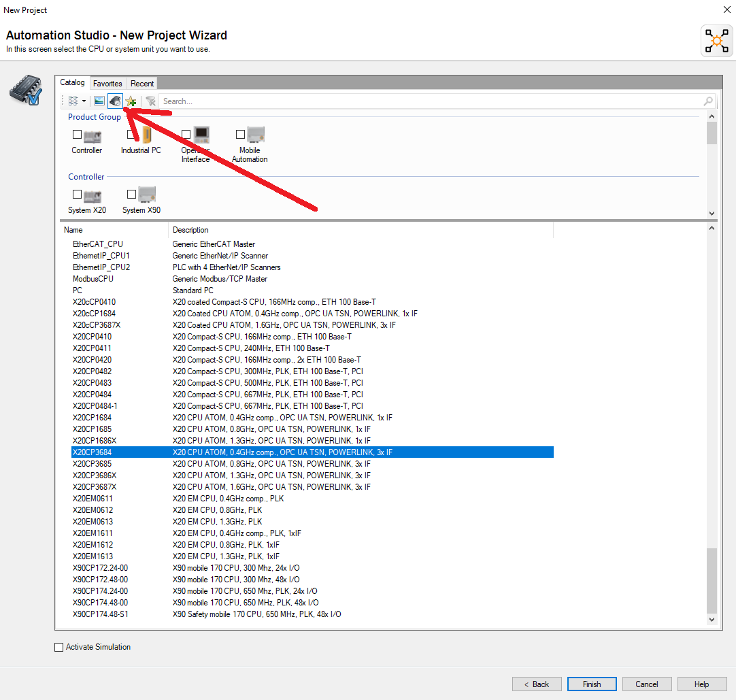
Task: Check the System X20 checkbox
Action: coord(78,194)
